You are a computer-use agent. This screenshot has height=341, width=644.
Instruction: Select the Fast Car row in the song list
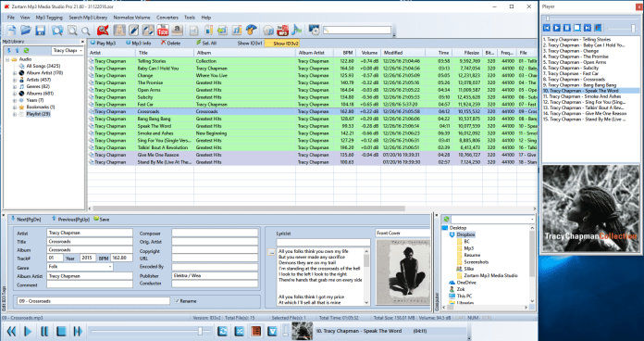pyautogui.click(x=311, y=105)
